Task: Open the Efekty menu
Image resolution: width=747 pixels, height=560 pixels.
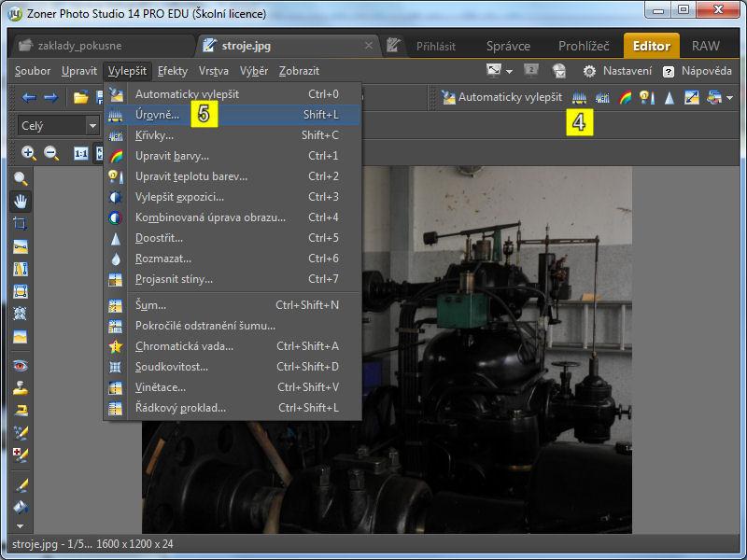Action: (x=173, y=71)
